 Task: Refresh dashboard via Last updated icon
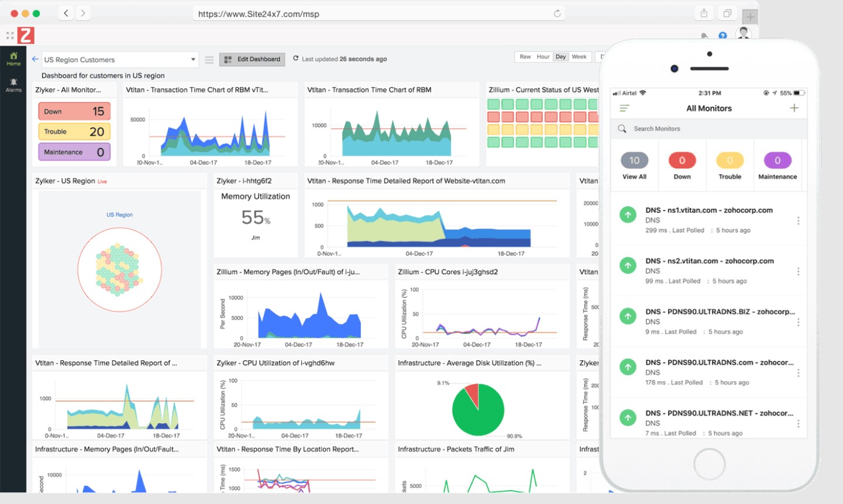coord(296,58)
